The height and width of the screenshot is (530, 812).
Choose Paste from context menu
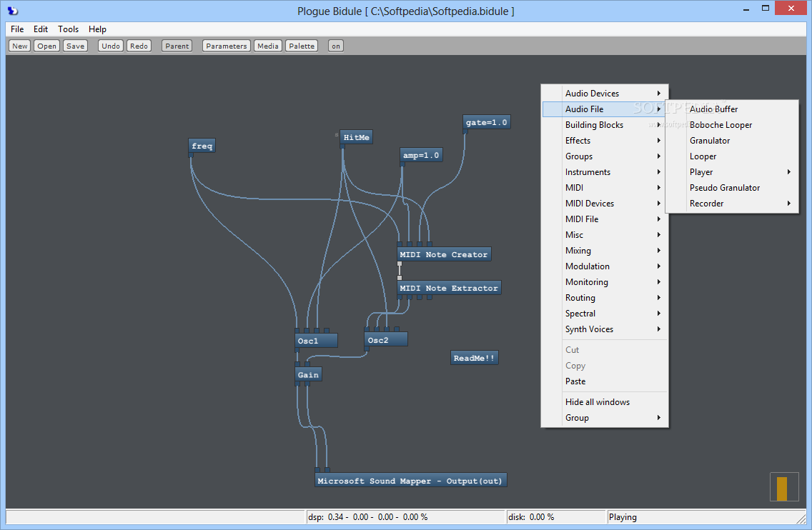pyautogui.click(x=605, y=381)
